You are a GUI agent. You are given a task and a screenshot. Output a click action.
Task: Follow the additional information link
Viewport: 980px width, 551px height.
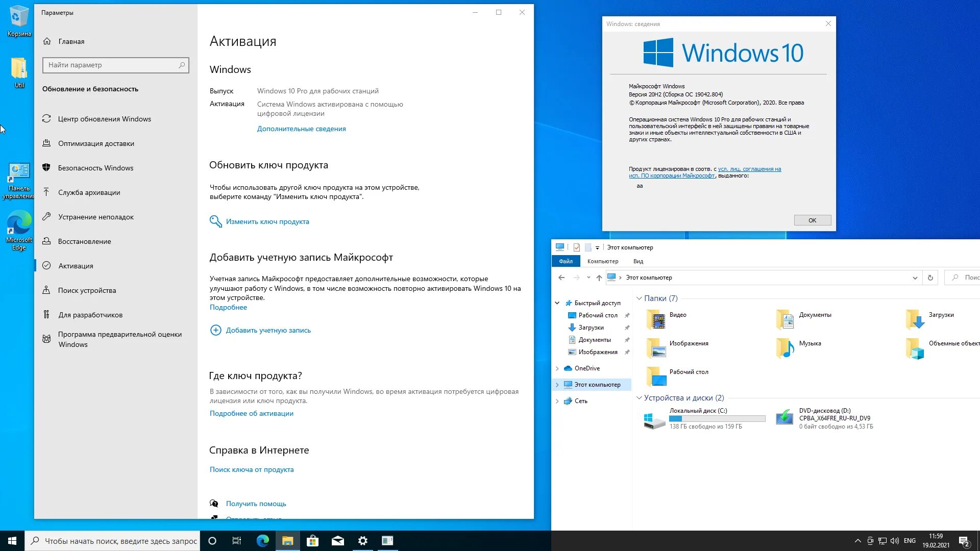coord(301,129)
